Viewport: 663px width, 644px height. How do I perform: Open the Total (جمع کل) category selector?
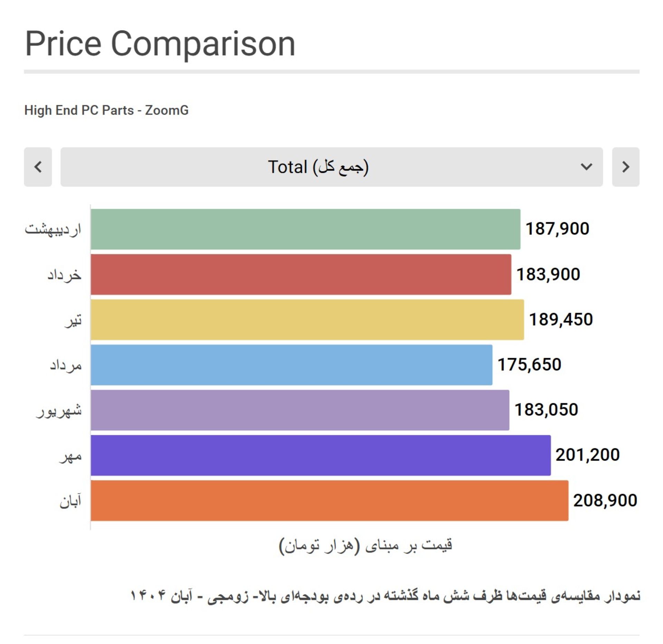331,167
